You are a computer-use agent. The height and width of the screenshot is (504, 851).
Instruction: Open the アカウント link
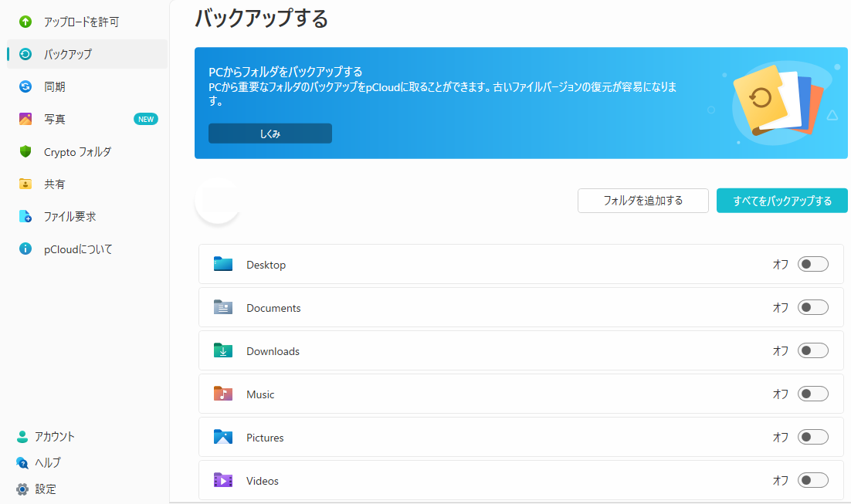54,437
